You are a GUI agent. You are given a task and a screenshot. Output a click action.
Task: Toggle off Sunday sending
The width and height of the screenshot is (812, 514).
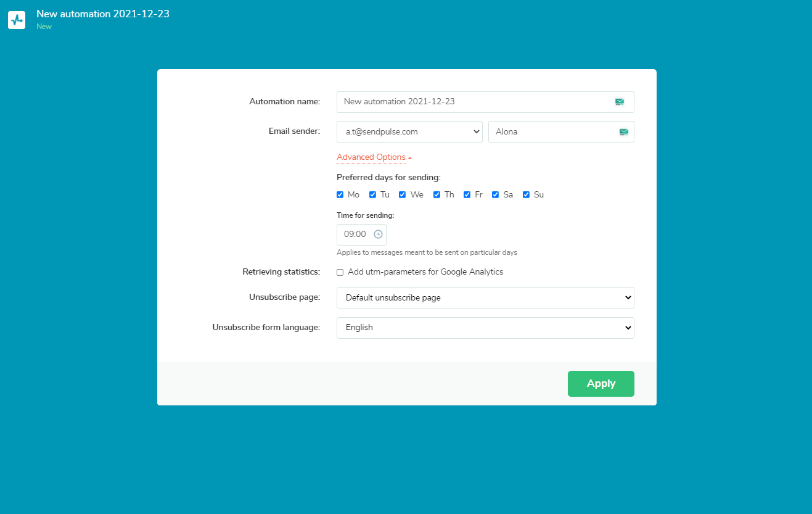pyautogui.click(x=526, y=194)
